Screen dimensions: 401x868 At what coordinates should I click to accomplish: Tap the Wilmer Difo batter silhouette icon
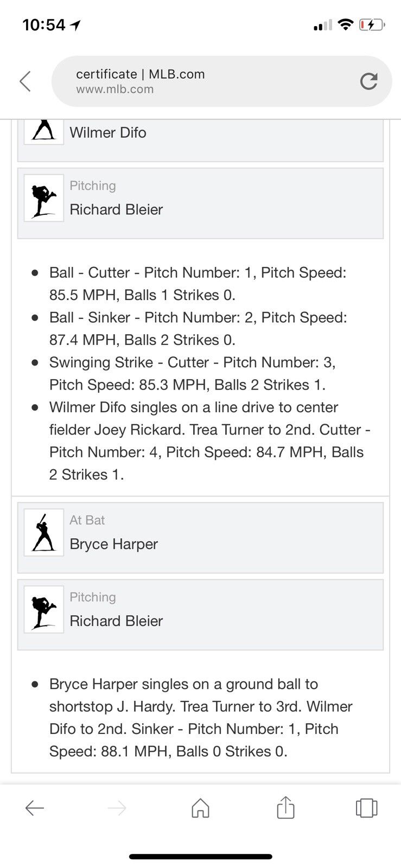coord(43,131)
